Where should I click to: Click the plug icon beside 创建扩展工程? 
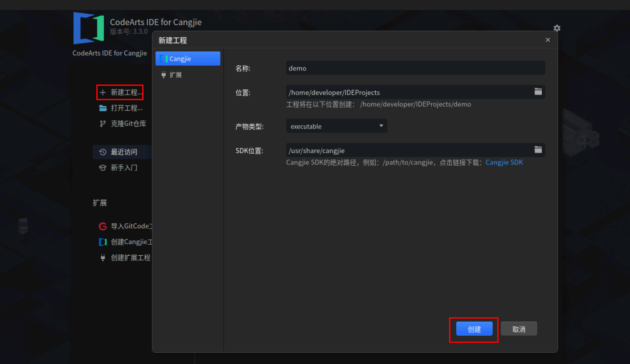pyautogui.click(x=103, y=257)
